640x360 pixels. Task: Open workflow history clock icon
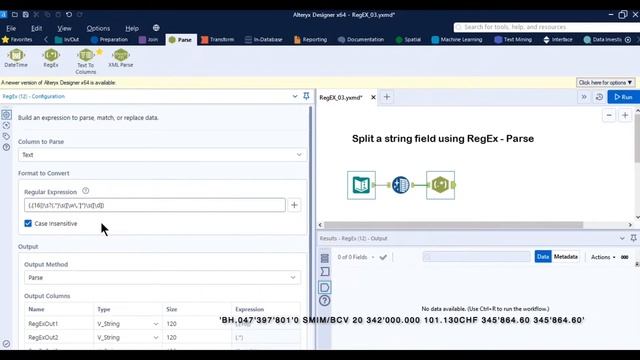click(599, 97)
